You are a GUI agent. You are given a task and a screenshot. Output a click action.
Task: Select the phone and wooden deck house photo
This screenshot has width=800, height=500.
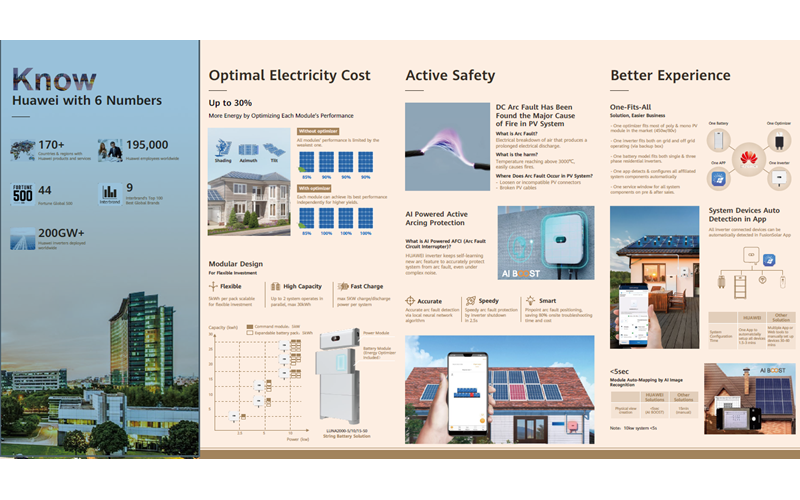pyautogui.click(x=655, y=278)
